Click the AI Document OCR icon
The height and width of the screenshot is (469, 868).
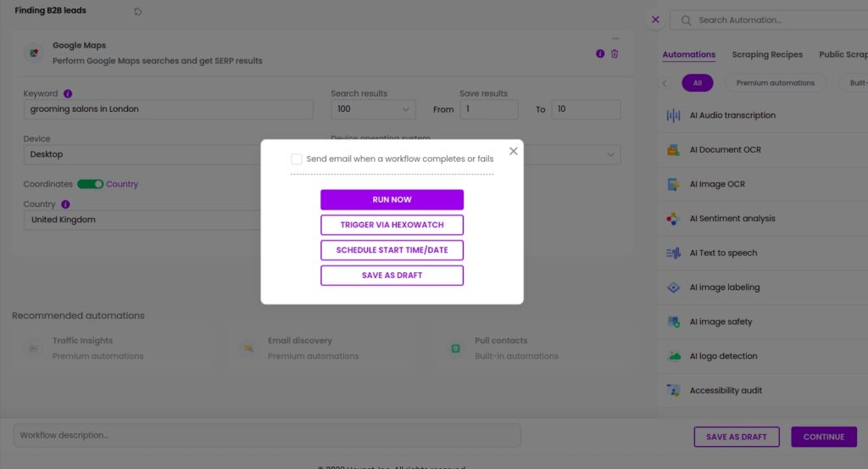point(673,149)
